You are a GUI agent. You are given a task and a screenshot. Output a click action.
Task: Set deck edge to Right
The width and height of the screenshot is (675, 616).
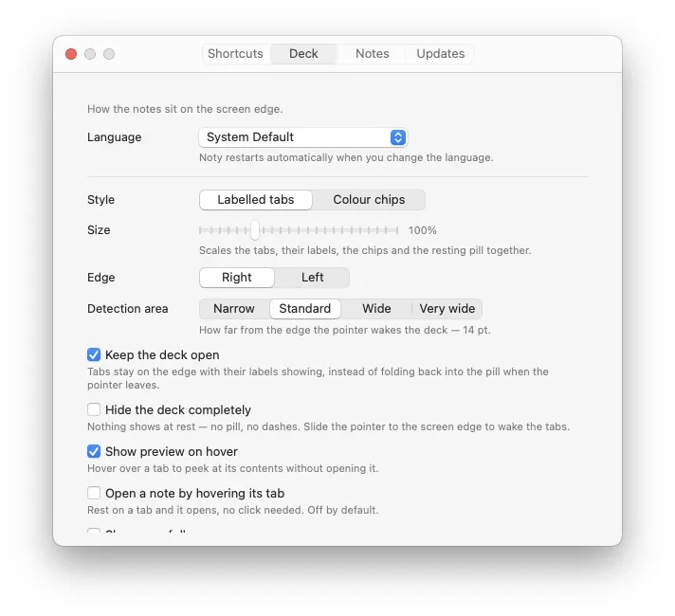click(237, 278)
